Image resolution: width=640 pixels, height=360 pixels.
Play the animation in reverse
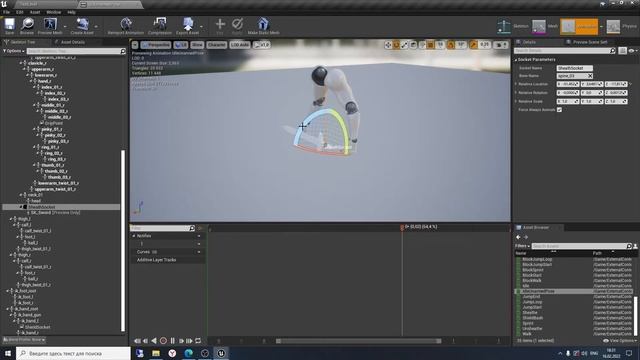point(154,340)
